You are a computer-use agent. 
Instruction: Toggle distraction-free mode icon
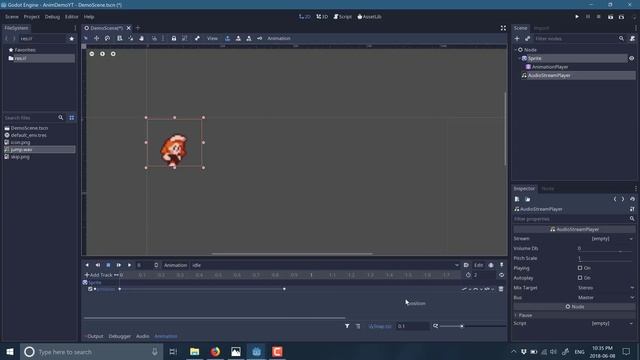click(x=503, y=28)
